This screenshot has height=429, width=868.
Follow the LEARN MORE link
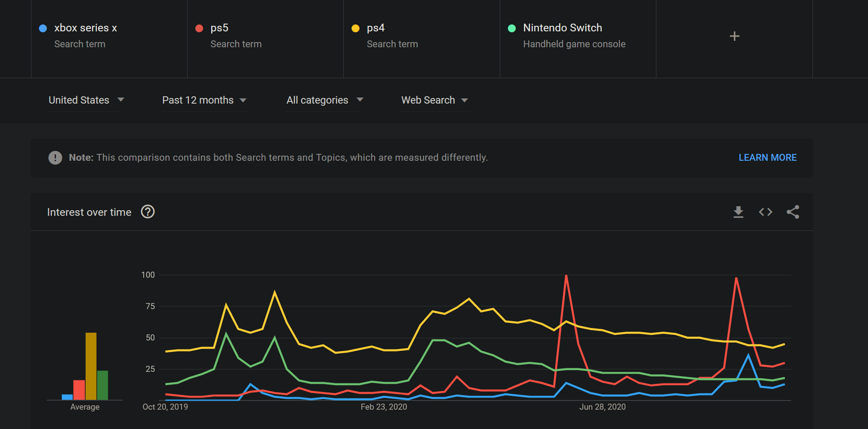pos(767,158)
